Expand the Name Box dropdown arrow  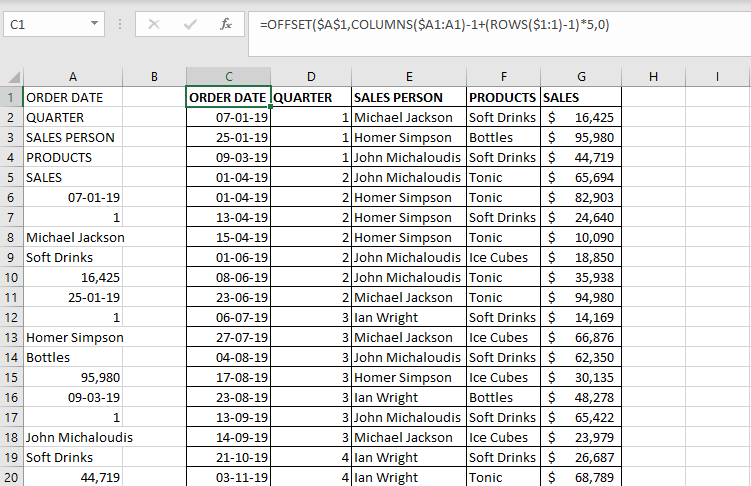click(94, 23)
